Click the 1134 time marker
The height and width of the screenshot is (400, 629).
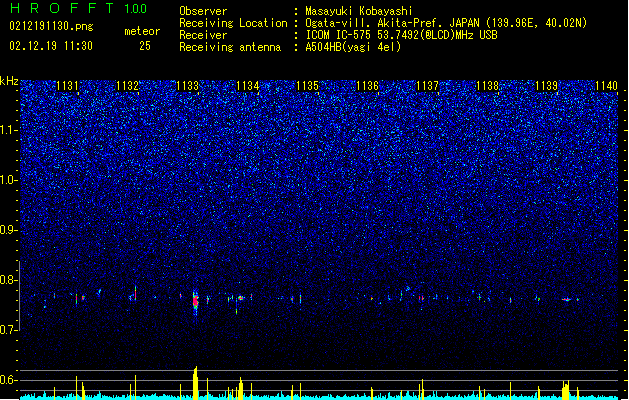coord(248,86)
